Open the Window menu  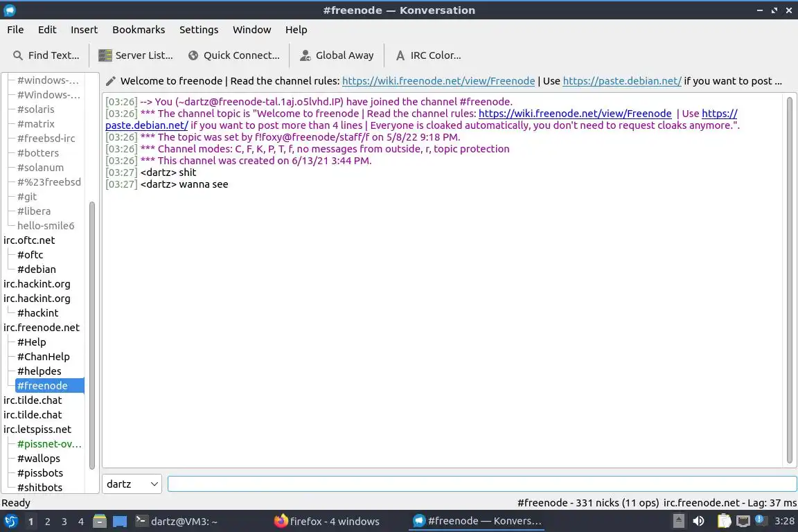[252, 30]
